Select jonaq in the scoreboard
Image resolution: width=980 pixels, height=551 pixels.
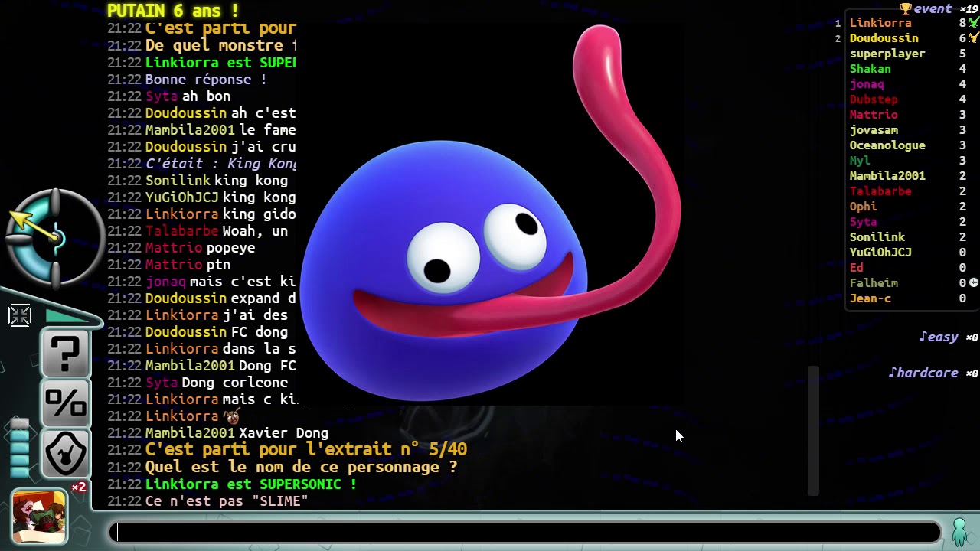click(867, 84)
